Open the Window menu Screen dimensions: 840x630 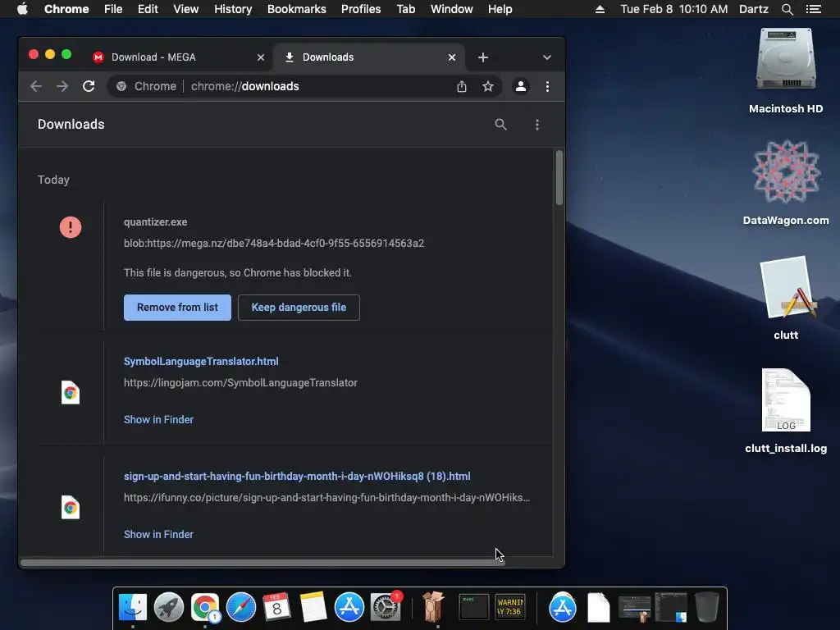[452, 9]
